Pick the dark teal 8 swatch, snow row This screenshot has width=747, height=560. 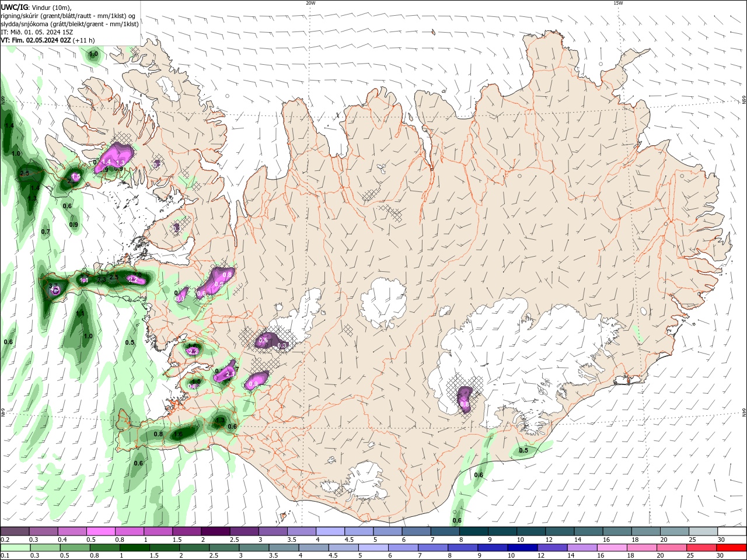(x=473, y=531)
